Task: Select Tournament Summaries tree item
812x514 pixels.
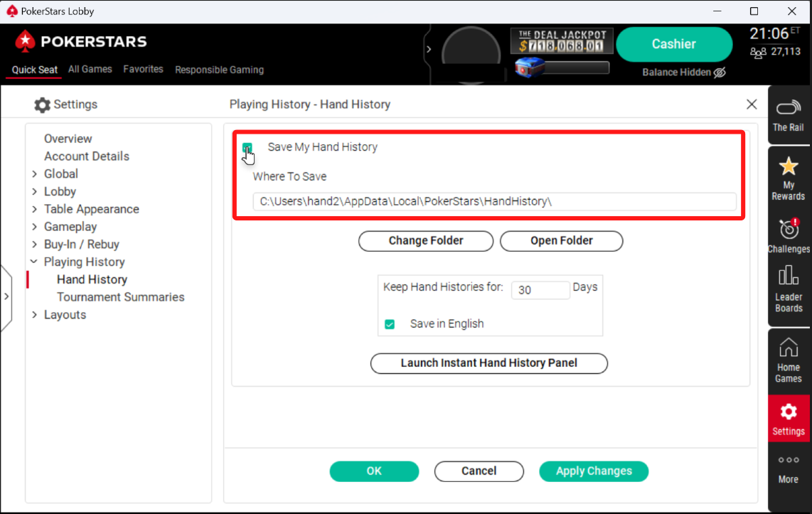Action: tap(121, 297)
